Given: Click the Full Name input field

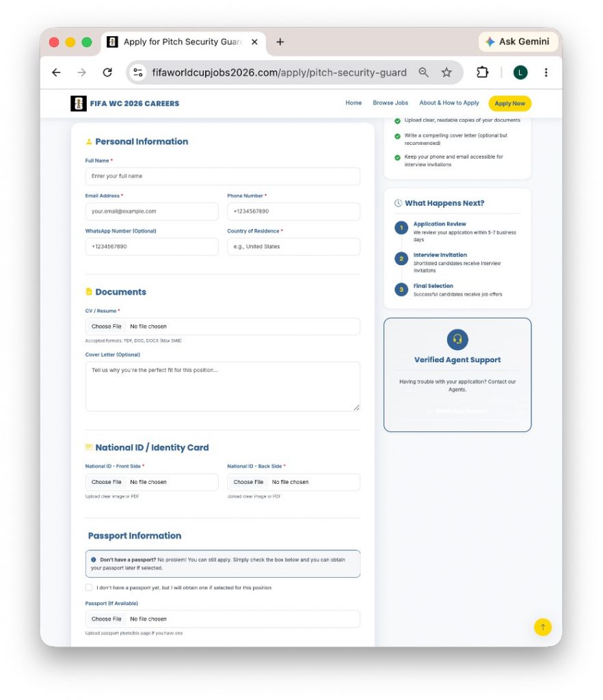Looking at the screenshot, I should 223,176.
